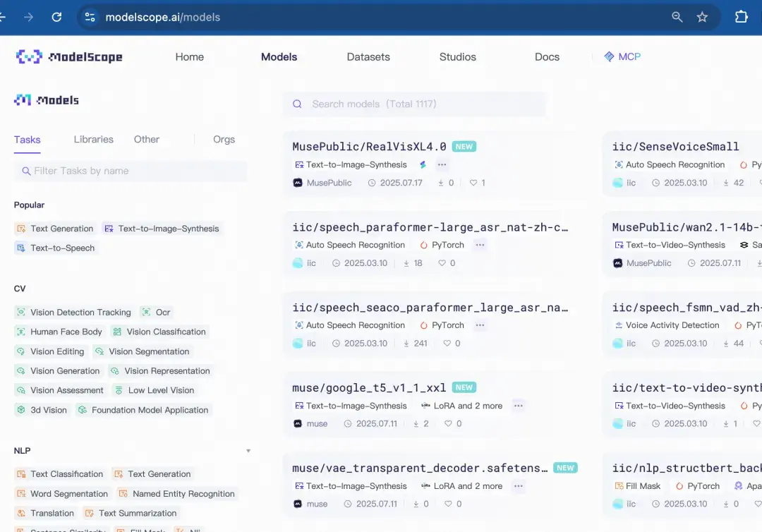Open Studios in top navigation
This screenshot has height=532, width=762.
tap(457, 57)
